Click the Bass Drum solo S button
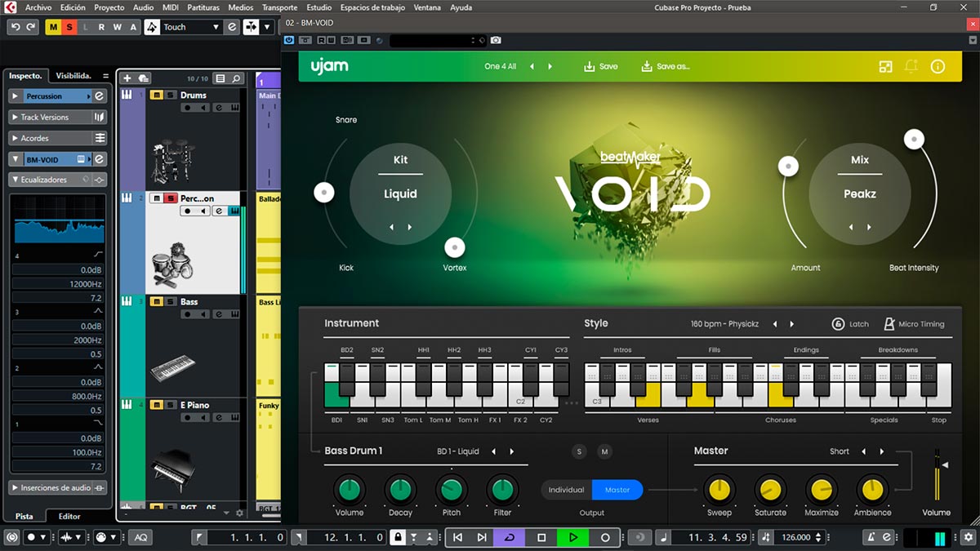The width and height of the screenshot is (980, 551). pos(580,451)
